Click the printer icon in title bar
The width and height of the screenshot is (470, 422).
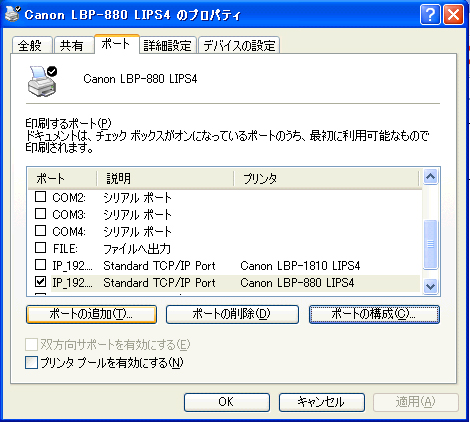13,14
